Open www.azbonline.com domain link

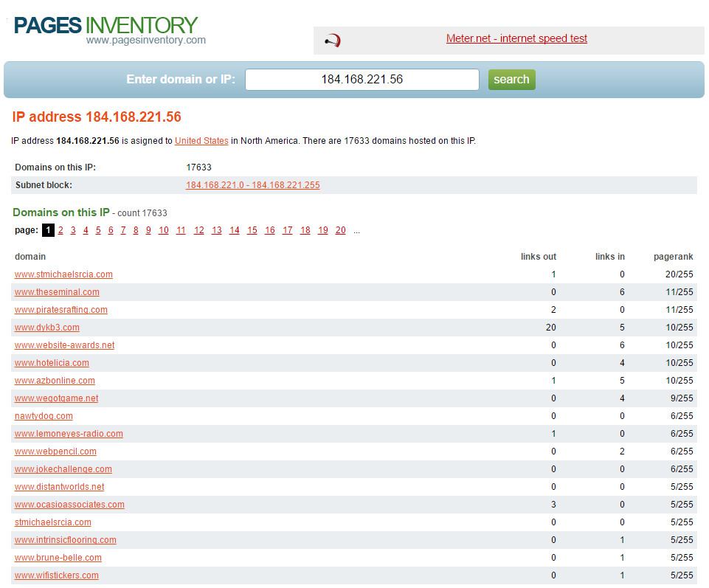click(x=55, y=381)
